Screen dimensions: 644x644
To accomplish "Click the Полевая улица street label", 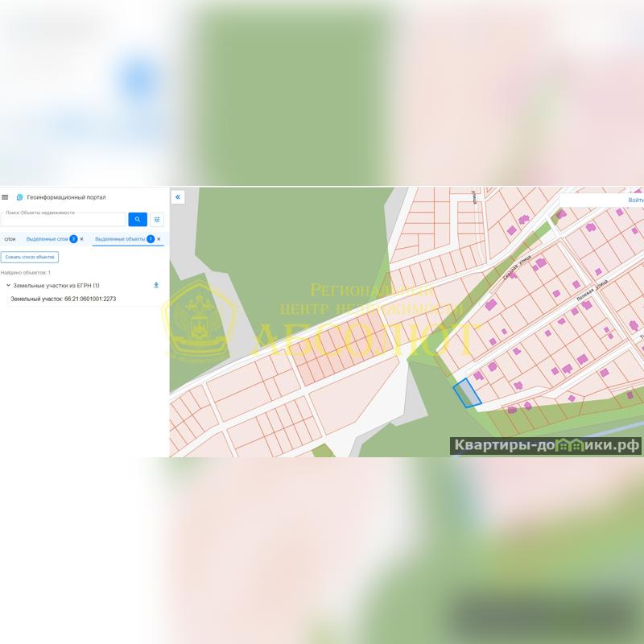I will tap(592, 291).
